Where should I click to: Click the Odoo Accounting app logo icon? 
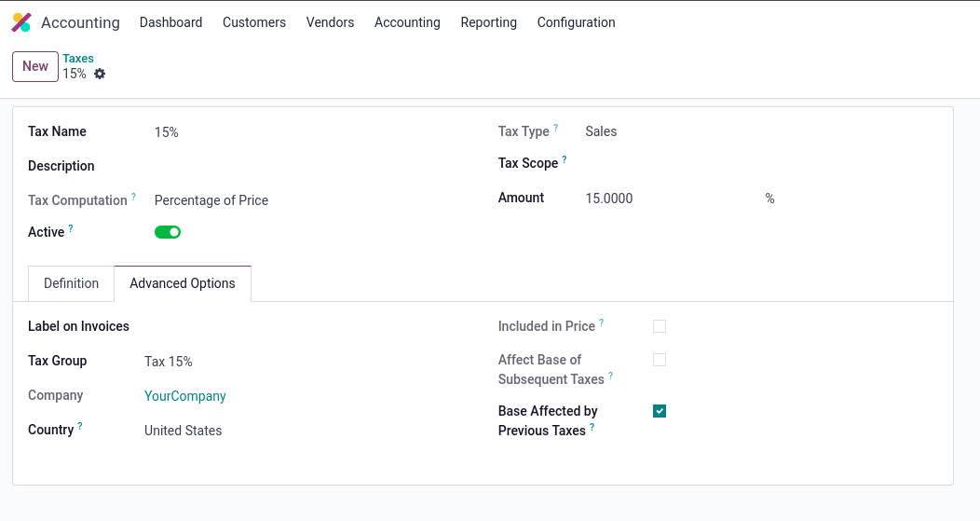21,22
